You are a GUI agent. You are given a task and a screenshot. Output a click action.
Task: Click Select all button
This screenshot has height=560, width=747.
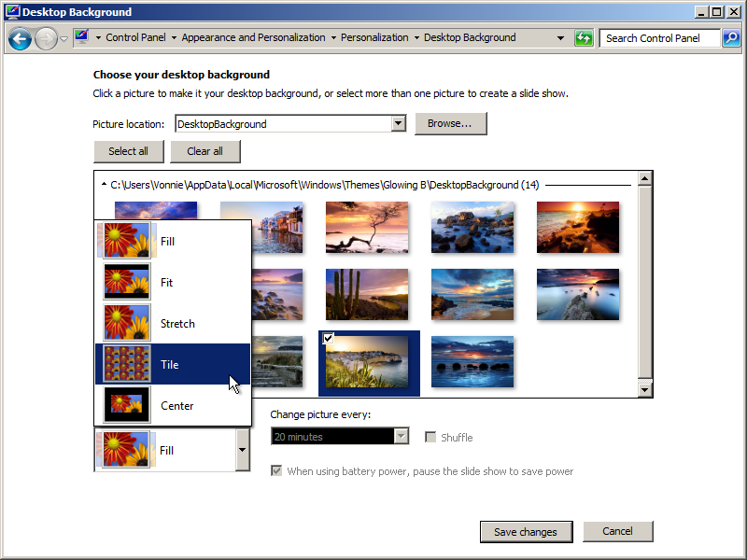tap(129, 151)
